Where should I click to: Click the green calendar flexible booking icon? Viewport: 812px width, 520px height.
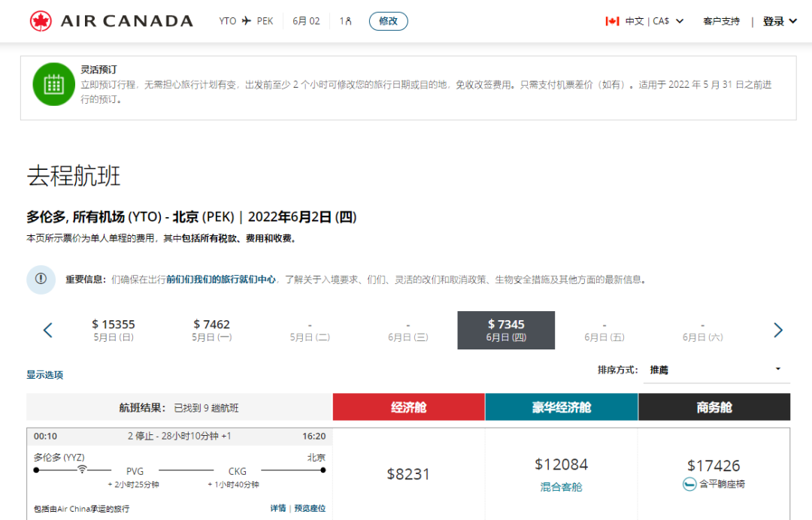(x=54, y=84)
